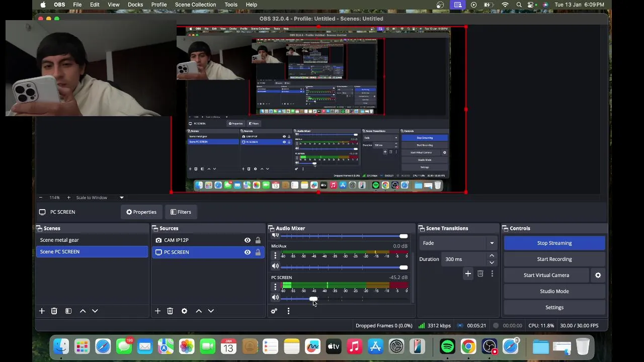Open the File menu
Viewport: 644px width, 362px height.
[x=77, y=5]
